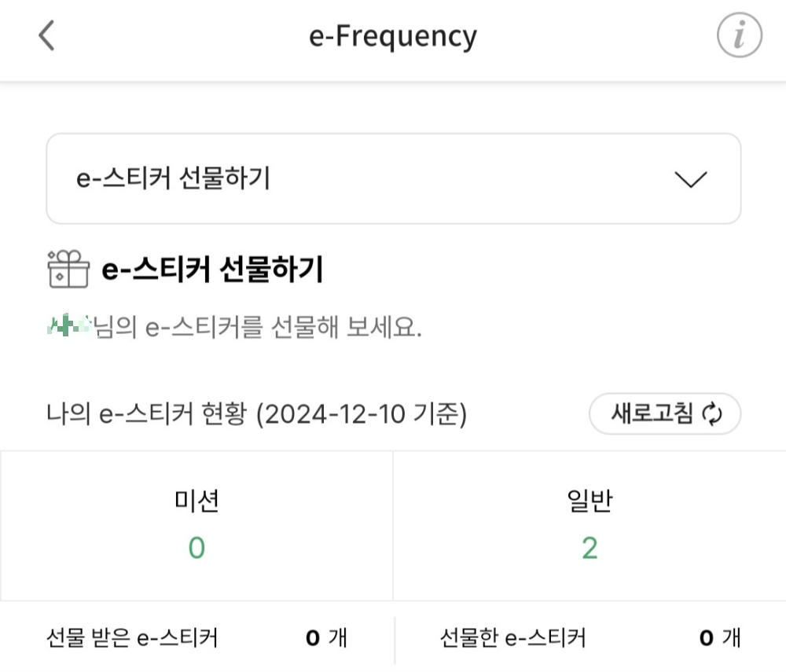
Task: Select the left-pointing navigation chevron
Action: pyautogui.click(x=45, y=35)
